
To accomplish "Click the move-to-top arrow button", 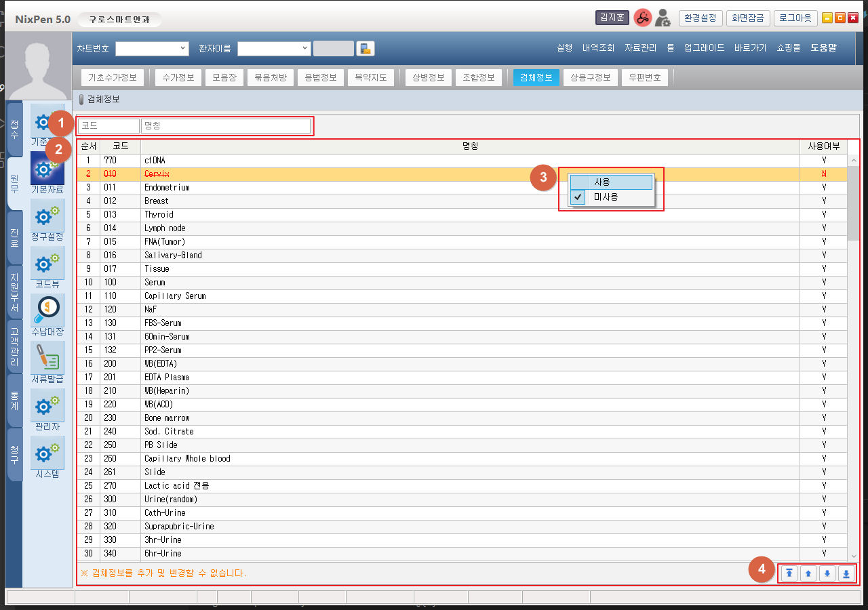I will [789, 573].
